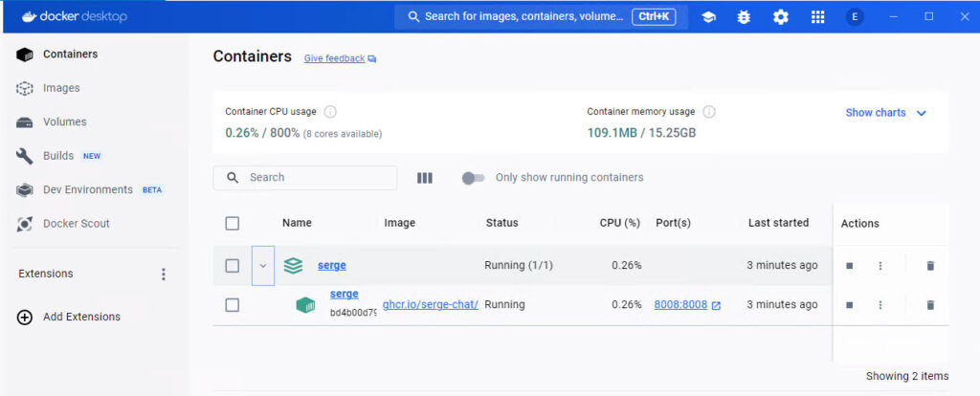The width and height of the screenshot is (980, 396).
Task: Click the feedback speech bubble icon
Action: pos(372,58)
